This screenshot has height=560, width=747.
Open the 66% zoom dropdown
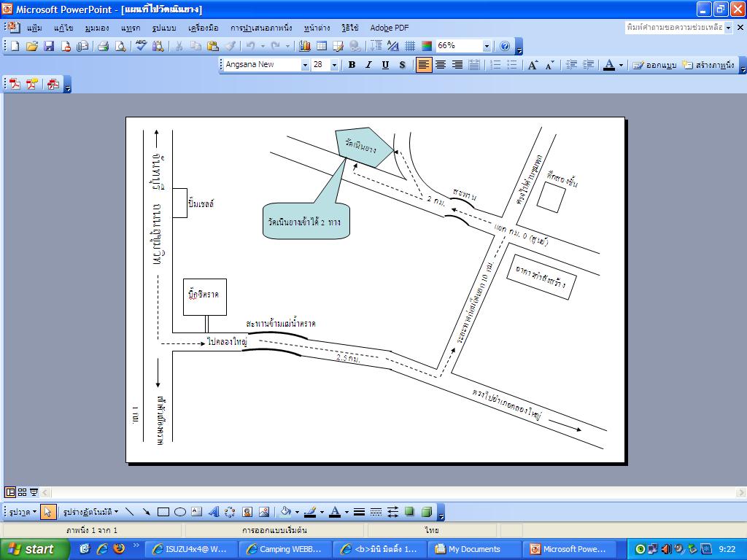coord(487,46)
